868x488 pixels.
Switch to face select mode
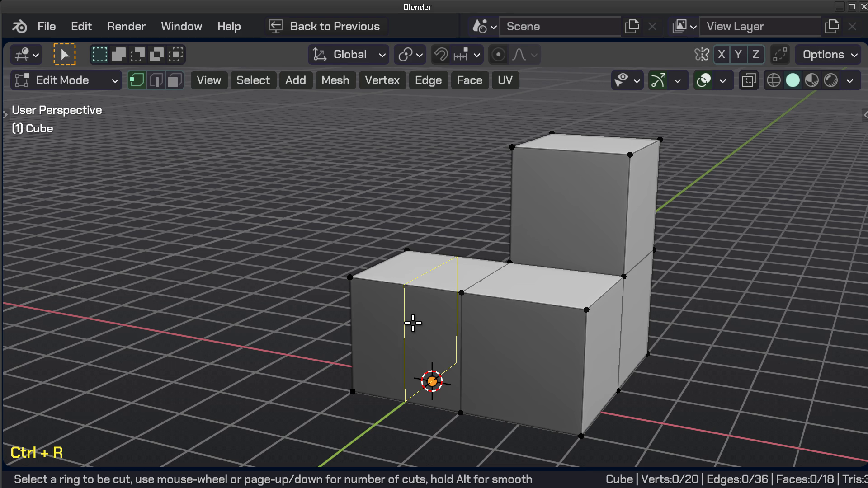tap(175, 80)
